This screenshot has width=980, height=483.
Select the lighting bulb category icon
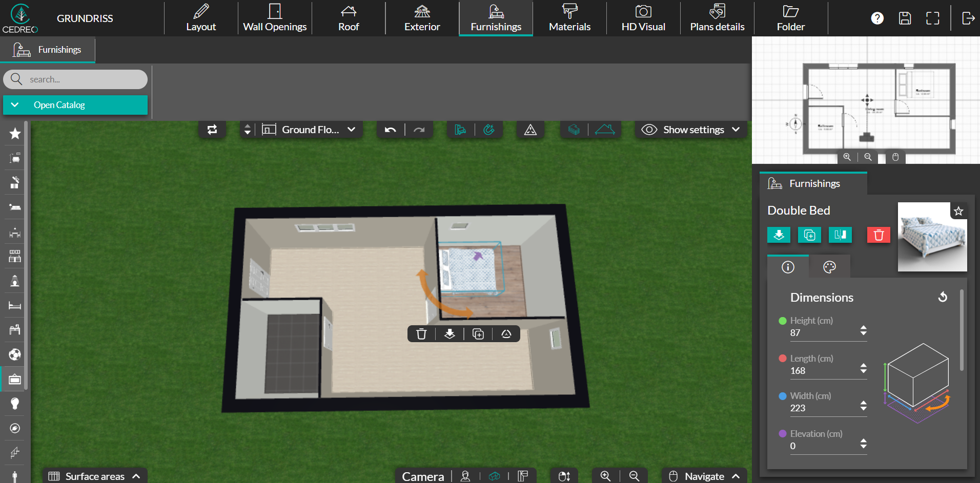(x=15, y=404)
